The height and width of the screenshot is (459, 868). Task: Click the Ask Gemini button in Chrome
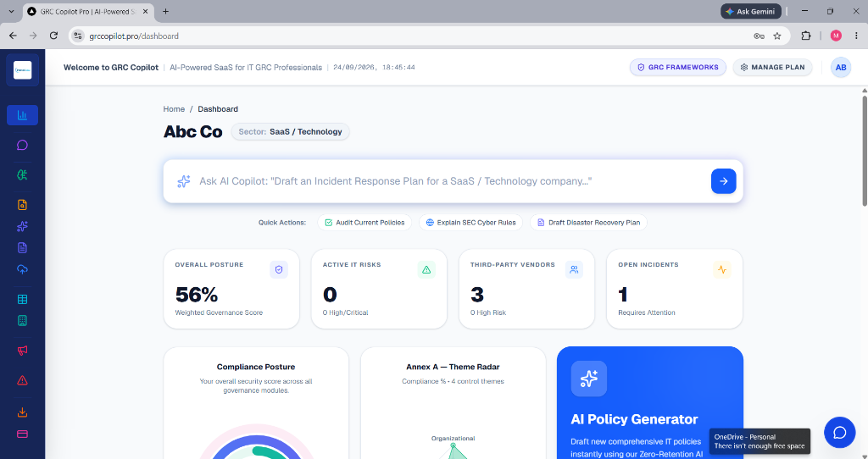pos(751,11)
